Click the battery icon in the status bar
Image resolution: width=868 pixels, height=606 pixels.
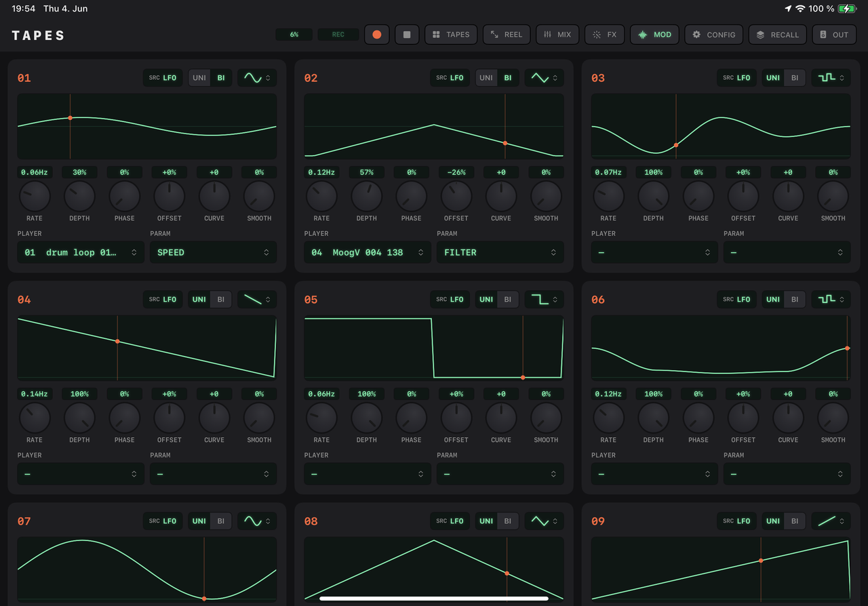pos(847,9)
